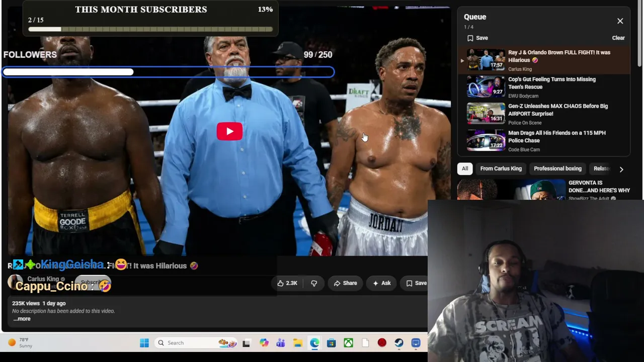
Task: Select 'Cop's Gut Feeling Turns Into Missing Teen's Rescue' title
Action: 552,83
